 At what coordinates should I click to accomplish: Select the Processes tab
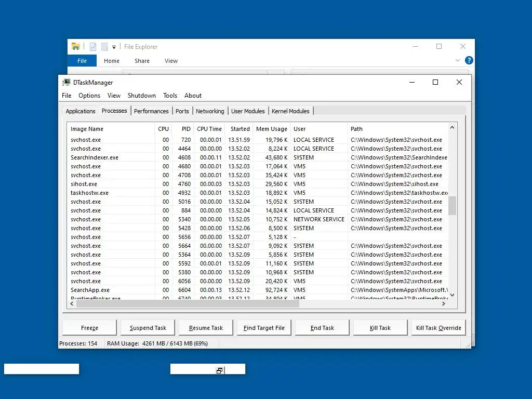tap(114, 111)
